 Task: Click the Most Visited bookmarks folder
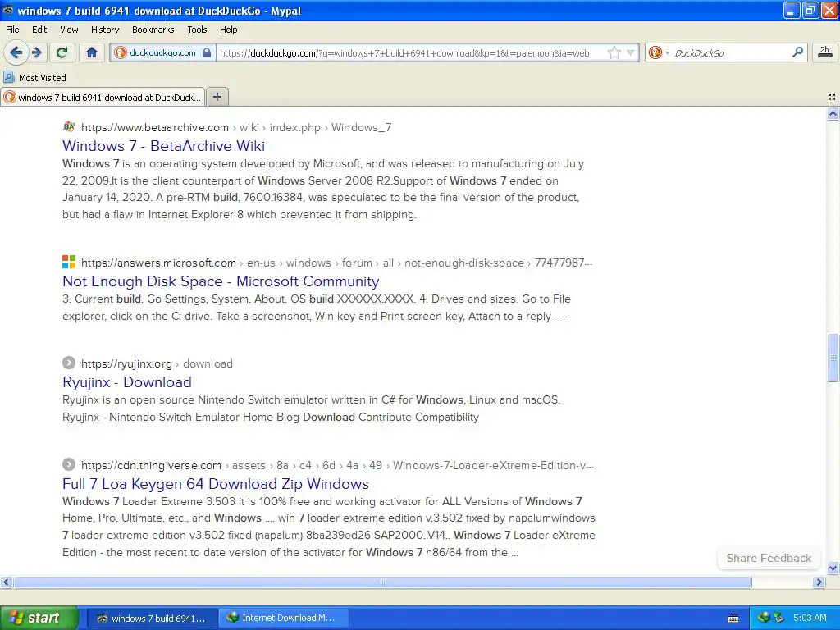point(34,78)
